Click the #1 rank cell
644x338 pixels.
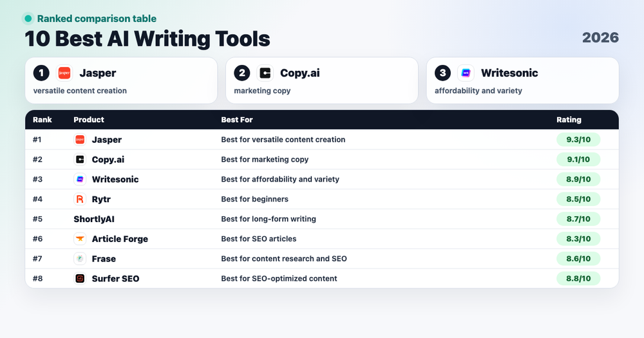coord(37,140)
